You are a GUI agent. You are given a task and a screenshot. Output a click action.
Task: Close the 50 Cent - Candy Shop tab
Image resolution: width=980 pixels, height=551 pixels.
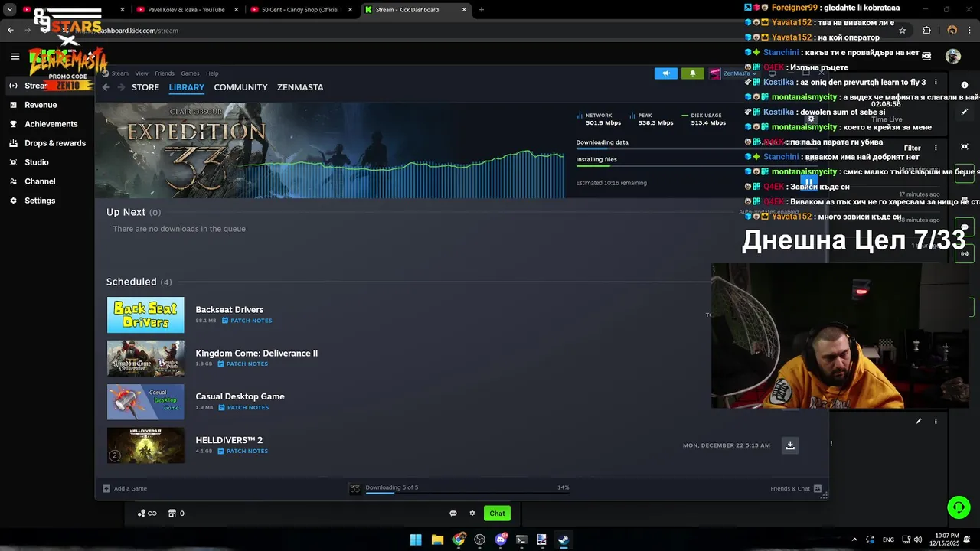[x=351, y=10]
